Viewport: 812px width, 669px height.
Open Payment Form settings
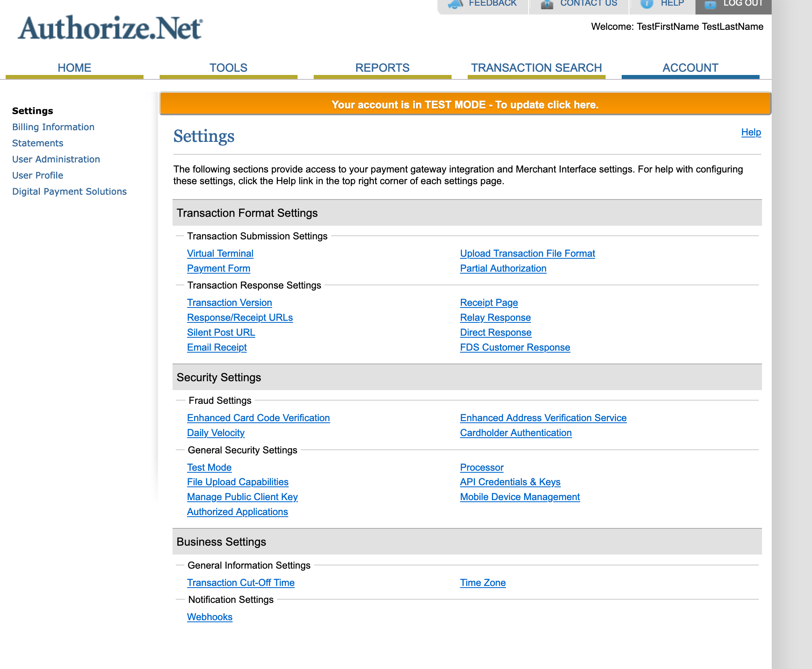click(x=219, y=268)
